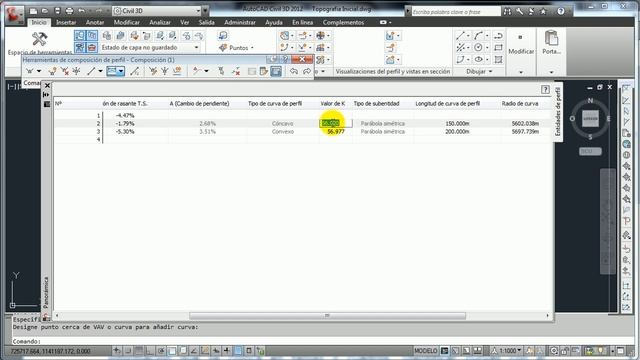
Task: Select the fixed tangent line tool
Action: pyautogui.click(x=91, y=71)
